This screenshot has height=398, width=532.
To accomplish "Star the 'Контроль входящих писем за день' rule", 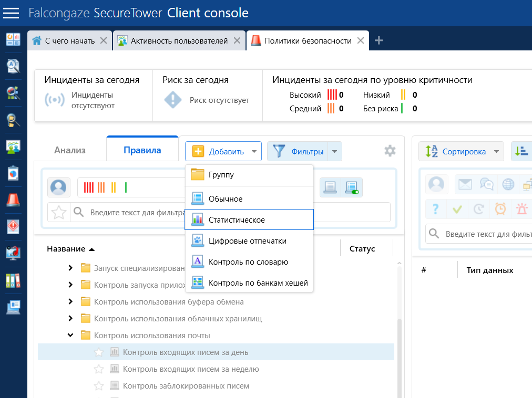I will (x=99, y=352).
